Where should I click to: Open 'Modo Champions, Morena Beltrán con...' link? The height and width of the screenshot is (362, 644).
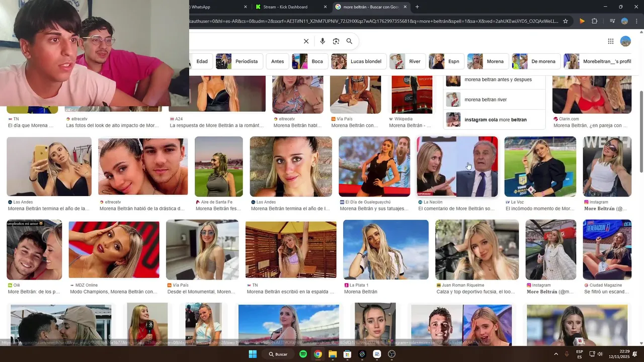pyautogui.click(x=114, y=292)
